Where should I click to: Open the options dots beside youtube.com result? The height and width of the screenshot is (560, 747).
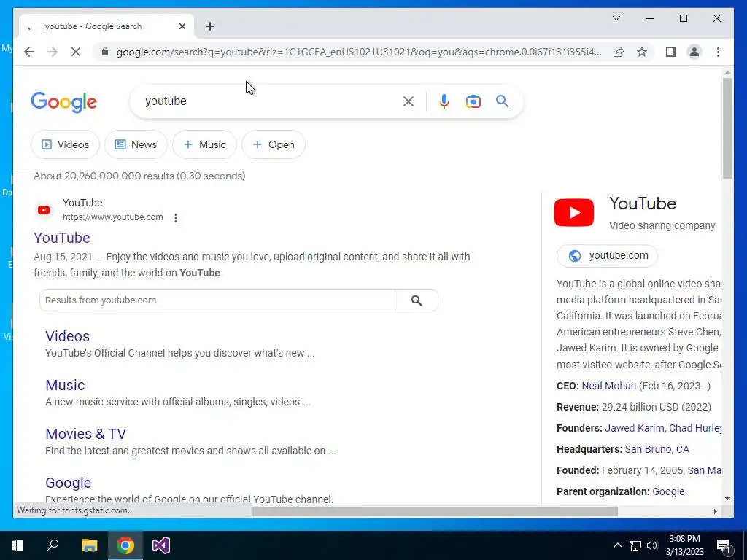coord(176,217)
